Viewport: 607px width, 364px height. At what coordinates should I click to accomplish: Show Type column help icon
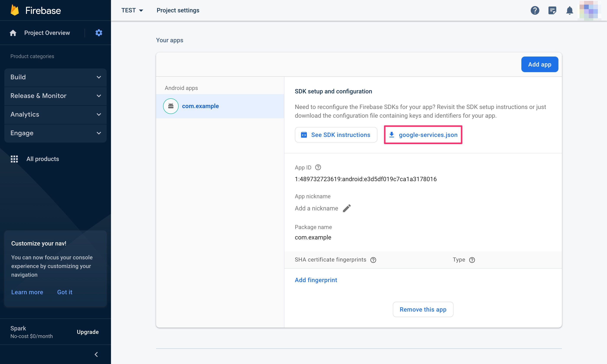coord(472,260)
